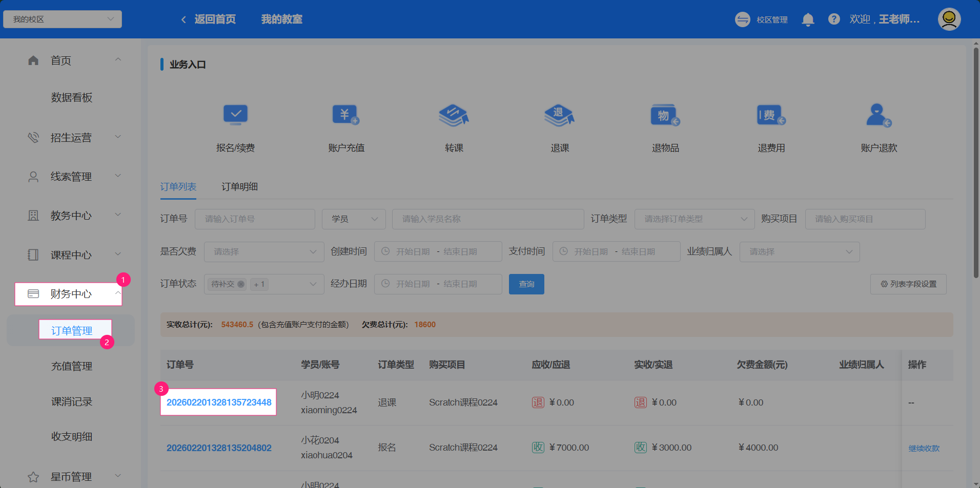The image size is (980, 488).
Task: Click the notification bell icon
Action: click(808, 19)
